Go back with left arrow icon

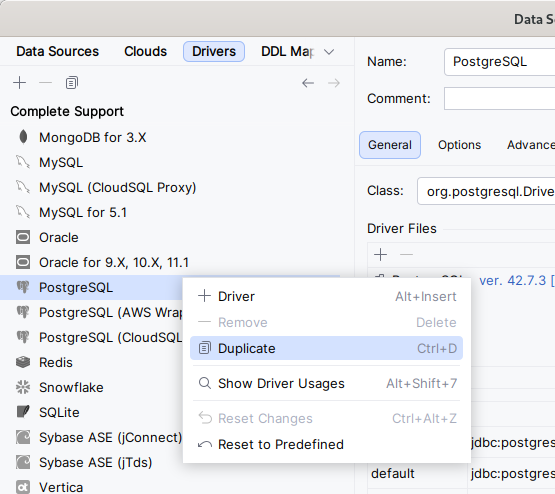pos(308,83)
